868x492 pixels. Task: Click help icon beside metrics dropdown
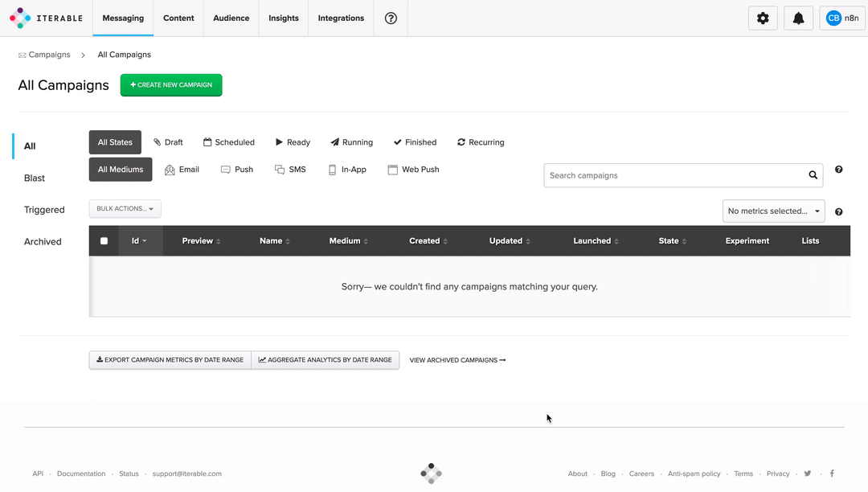838,211
